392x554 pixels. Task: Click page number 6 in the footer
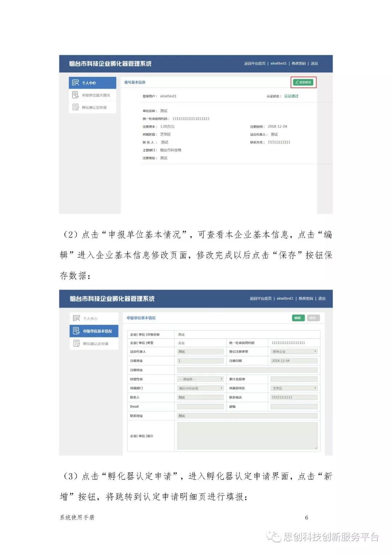(x=306, y=518)
